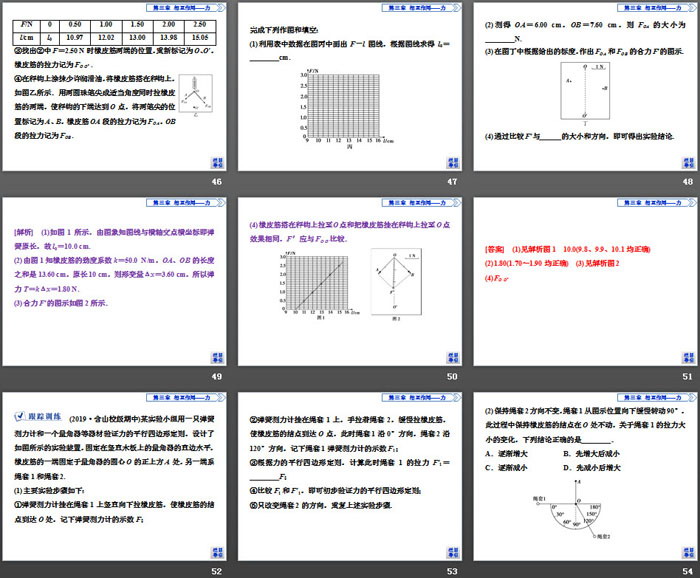This screenshot has width=700, height=578.
Task: Click the chapter title banner on slide 49
Action: point(186,203)
